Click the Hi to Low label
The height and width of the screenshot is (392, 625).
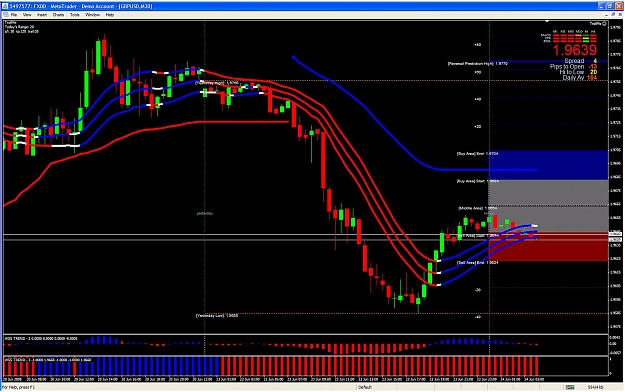572,72
